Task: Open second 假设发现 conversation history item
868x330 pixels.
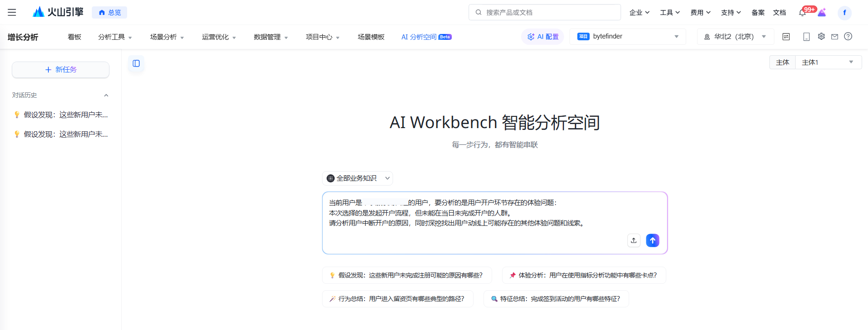Action: click(x=61, y=134)
